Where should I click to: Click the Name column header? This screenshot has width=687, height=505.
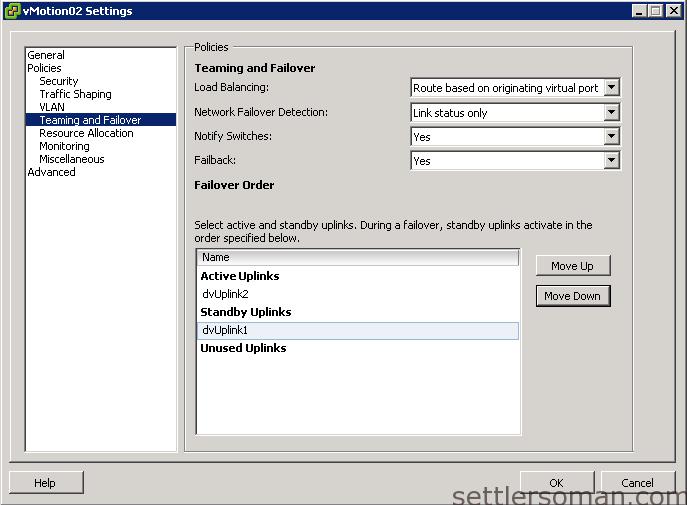(x=358, y=258)
